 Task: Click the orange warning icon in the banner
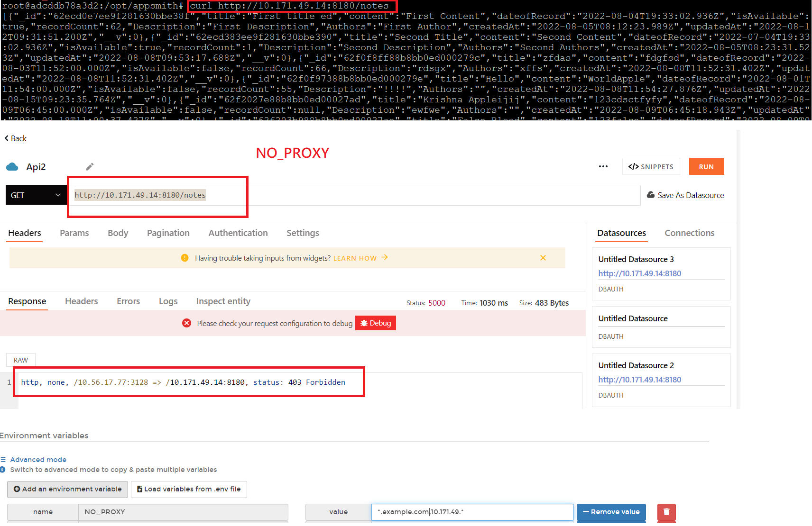185,258
